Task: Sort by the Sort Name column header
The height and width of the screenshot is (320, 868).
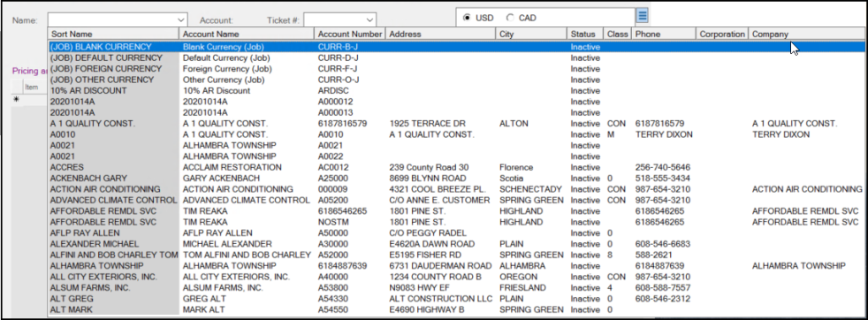Action: (113, 34)
